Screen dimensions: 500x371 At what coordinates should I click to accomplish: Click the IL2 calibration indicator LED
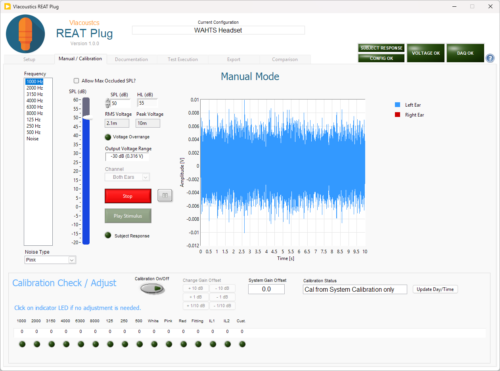[228, 344]
